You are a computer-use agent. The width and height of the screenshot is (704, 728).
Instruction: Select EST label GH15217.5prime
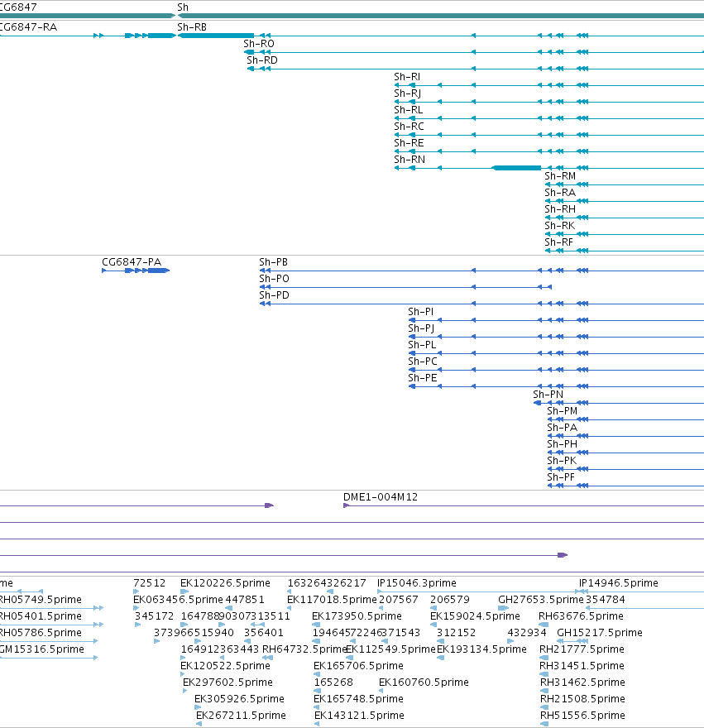[x=600, y=633]
